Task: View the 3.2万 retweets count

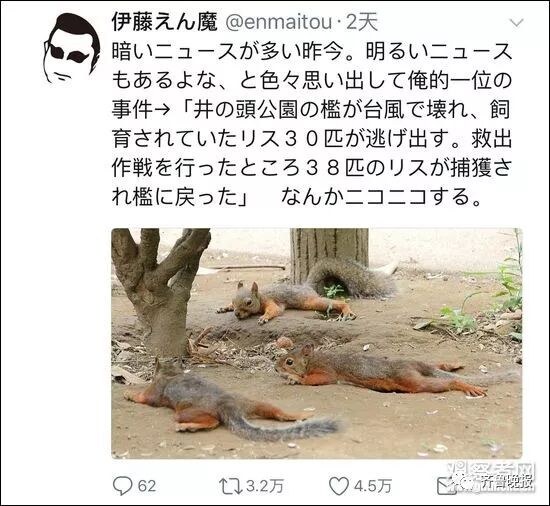Action: click(264, 486)
